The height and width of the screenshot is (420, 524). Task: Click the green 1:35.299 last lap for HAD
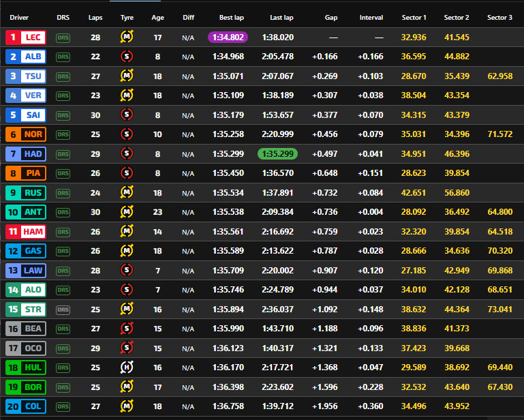tap(277, 154)
